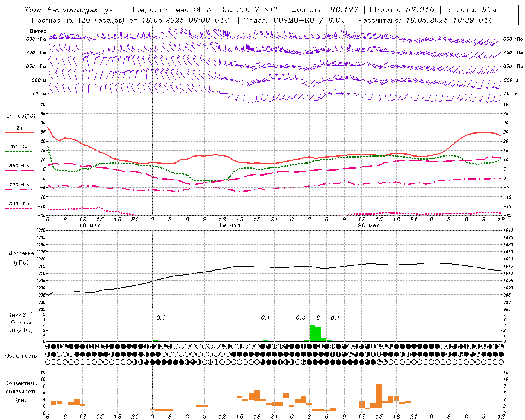Click the Ветер wind panel label
525x420 pixels.
[x=38, y=31]
